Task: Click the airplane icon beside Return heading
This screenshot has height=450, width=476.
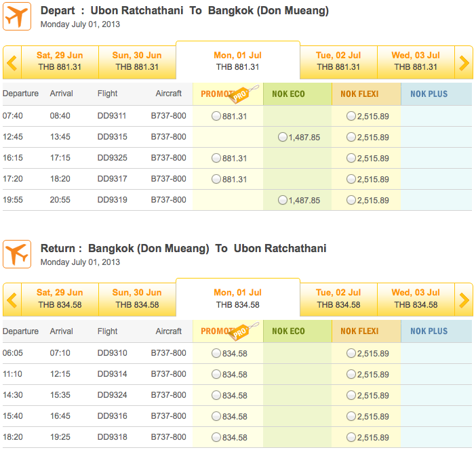Action: 17,254
